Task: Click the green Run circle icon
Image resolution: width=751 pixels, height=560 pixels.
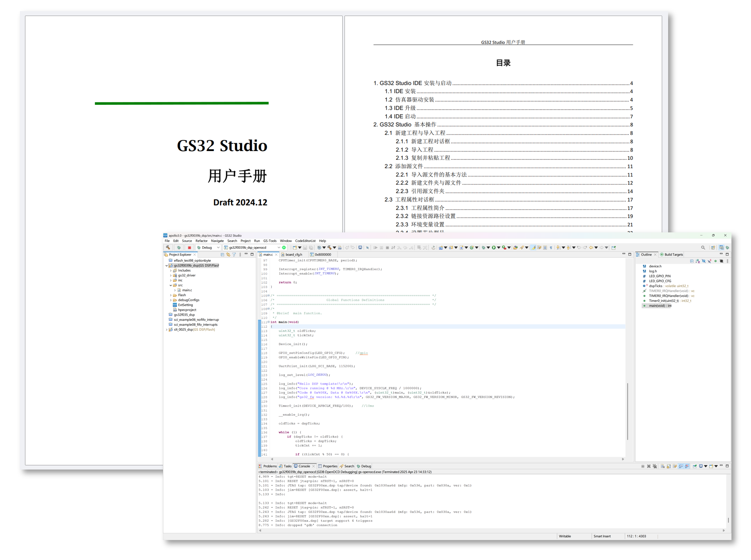Action: [x=494, y=248]
